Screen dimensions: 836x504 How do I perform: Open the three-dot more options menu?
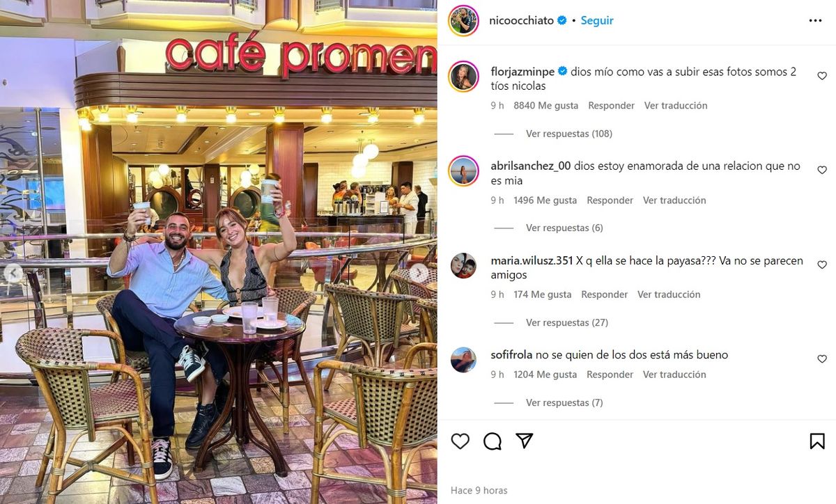(x=815, y=21)
